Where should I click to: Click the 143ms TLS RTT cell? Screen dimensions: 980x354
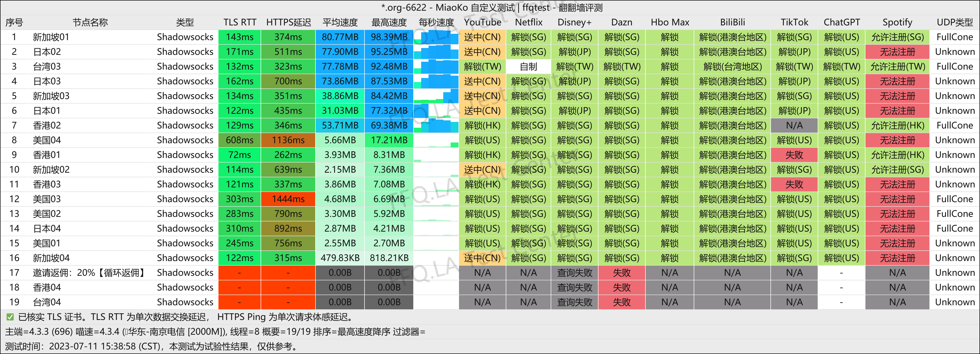[240, 37]
